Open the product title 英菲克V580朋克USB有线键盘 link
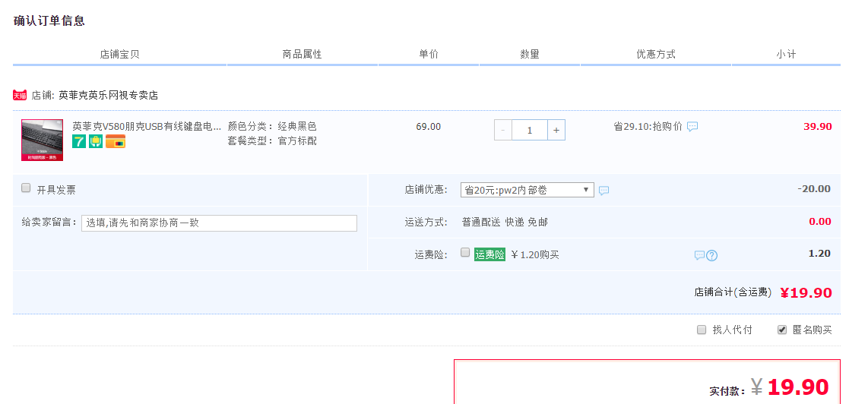868x404 pixels. [x=147, y=126]
